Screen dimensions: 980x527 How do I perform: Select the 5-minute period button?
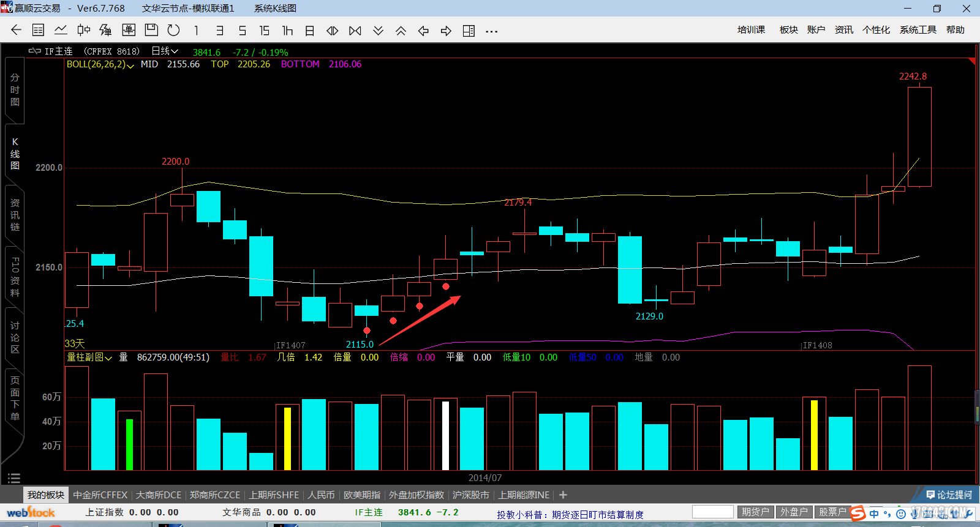point(242,31)
